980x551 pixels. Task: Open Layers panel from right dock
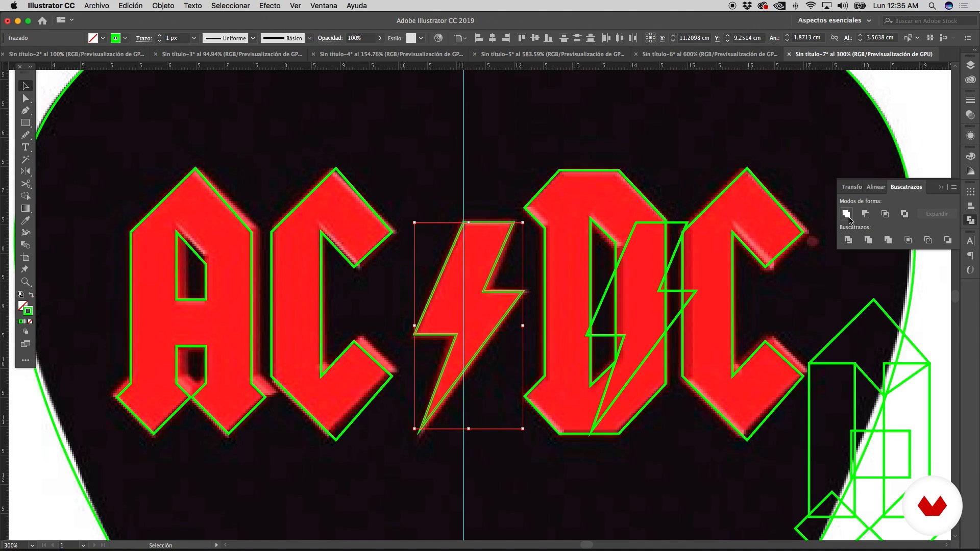tap(970, 65)
